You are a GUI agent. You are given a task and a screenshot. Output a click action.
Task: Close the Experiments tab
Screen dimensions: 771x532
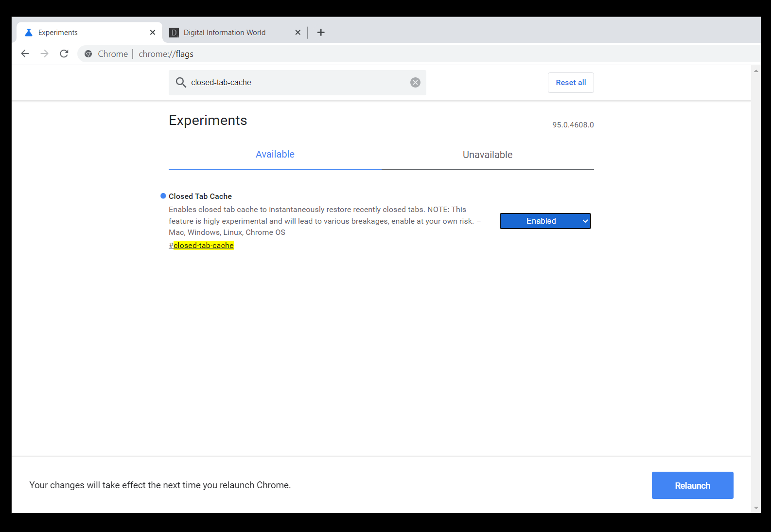153,33
